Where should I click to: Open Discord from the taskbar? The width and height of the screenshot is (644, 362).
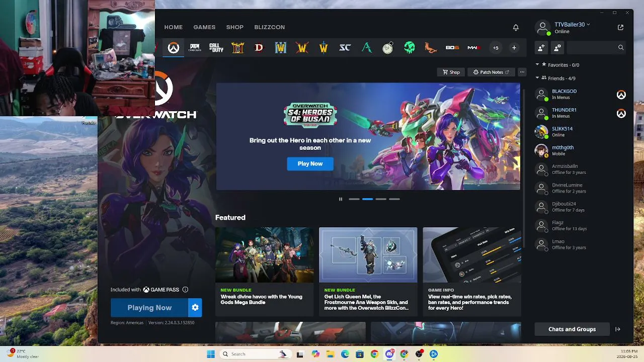click(x=389, y=354)
